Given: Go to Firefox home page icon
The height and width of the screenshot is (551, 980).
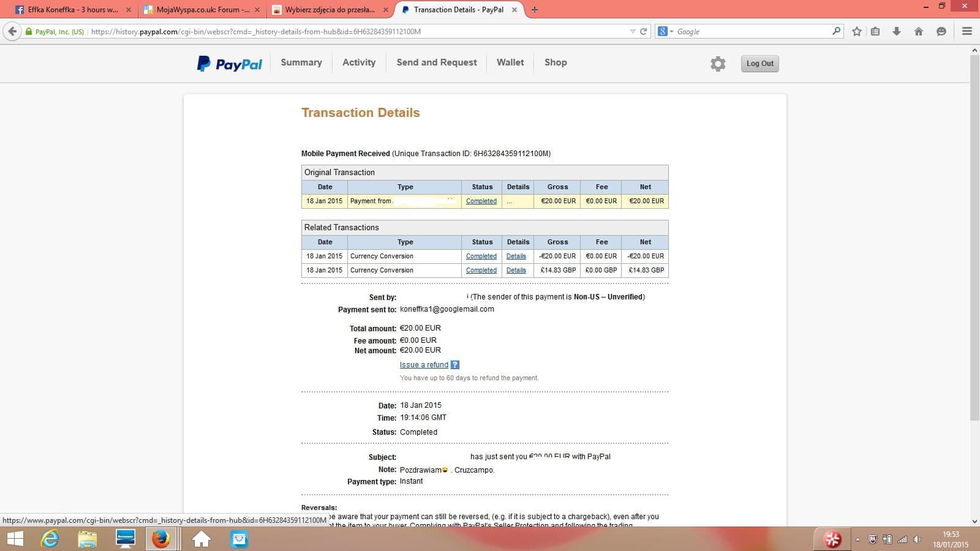Looking at the screenshot, I should point(919,31).
